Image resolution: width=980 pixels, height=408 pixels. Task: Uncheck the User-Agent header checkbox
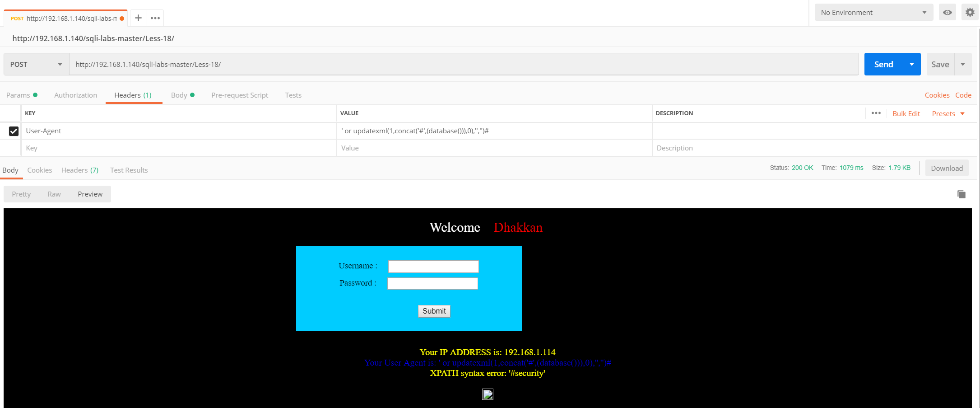point(14,131)
